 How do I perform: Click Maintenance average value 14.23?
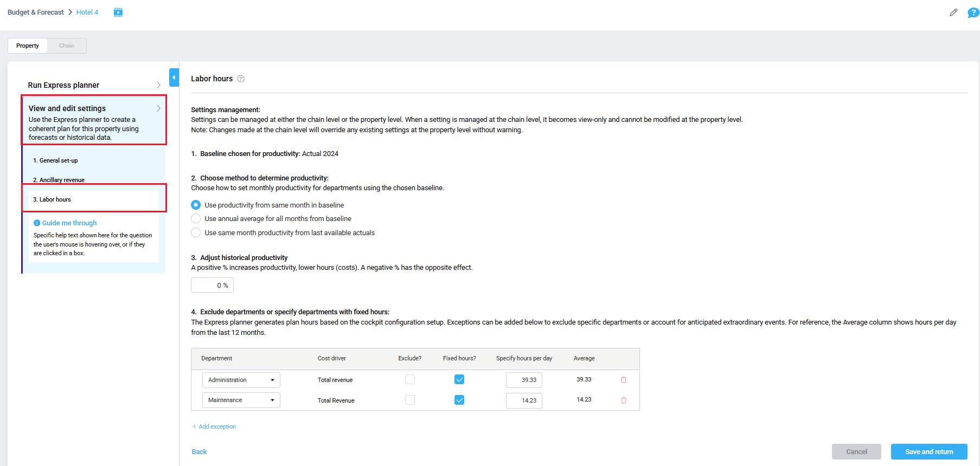click(x=584, y=399)
